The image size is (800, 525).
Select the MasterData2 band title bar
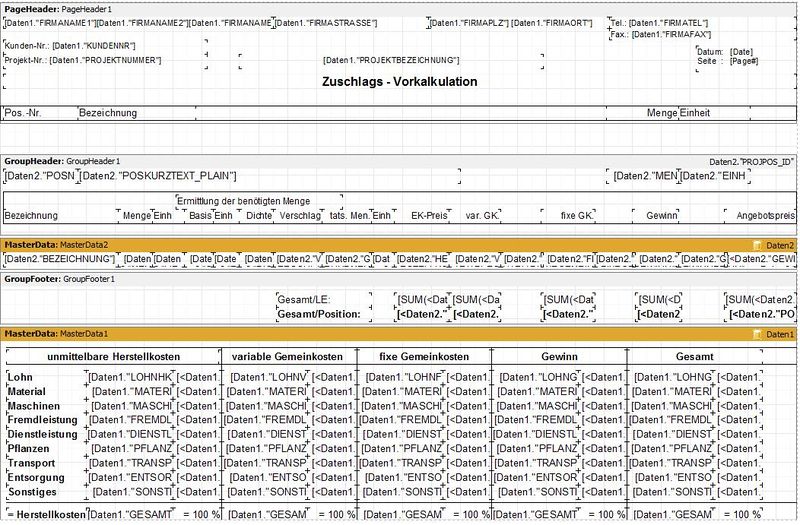click(x=399, y=245)
